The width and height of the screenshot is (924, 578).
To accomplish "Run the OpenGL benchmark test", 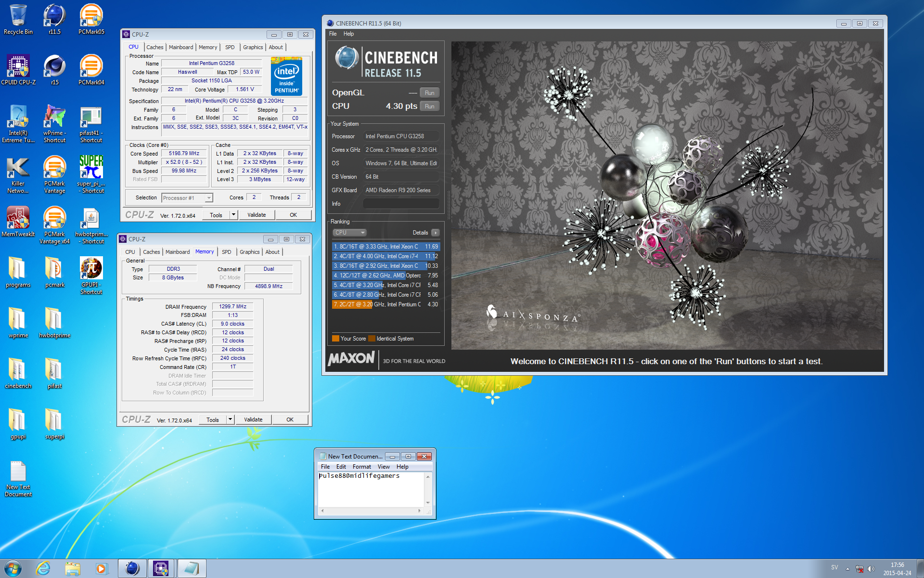I will click(x=430, y=93).
